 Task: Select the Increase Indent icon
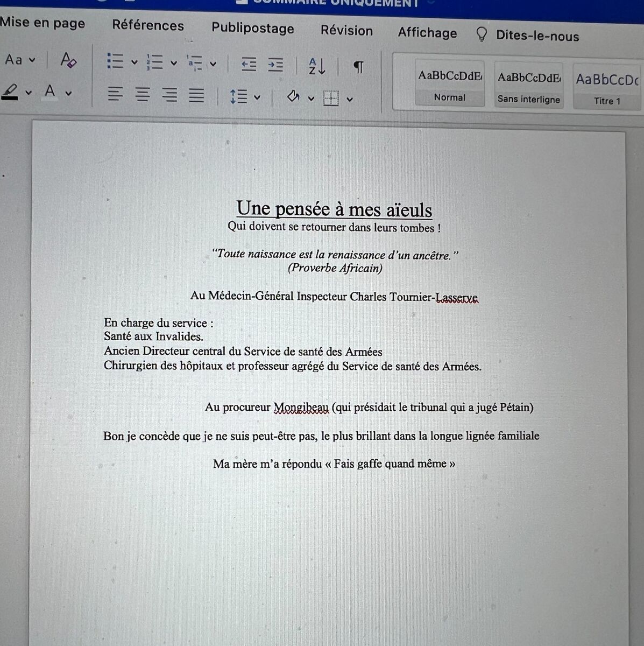(x=275, y=65)
